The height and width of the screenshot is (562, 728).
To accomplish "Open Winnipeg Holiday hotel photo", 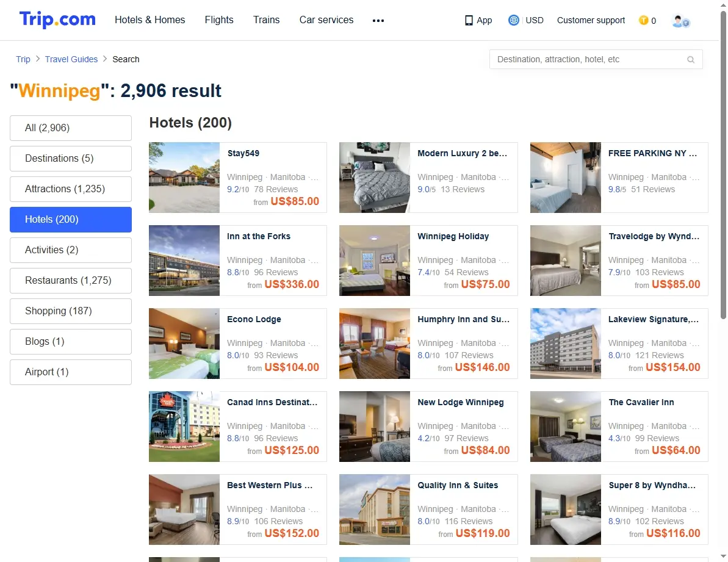I will 375,261.
